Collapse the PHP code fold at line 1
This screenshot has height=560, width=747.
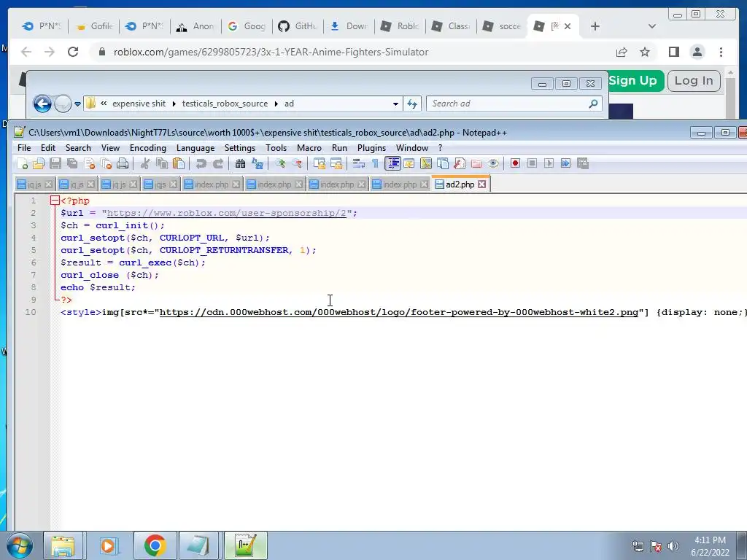(x=55, y=201)
